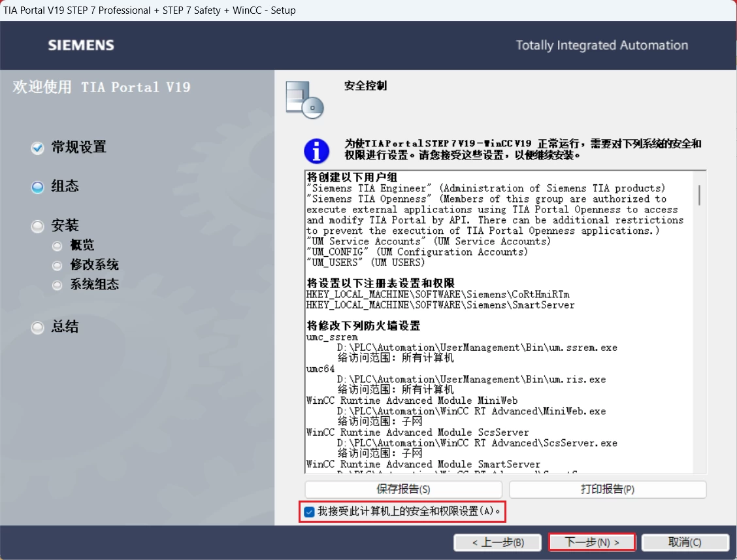Click the 打印报告(P) button
This screenshot has width=737, height=560.
[x=607, y=489]
